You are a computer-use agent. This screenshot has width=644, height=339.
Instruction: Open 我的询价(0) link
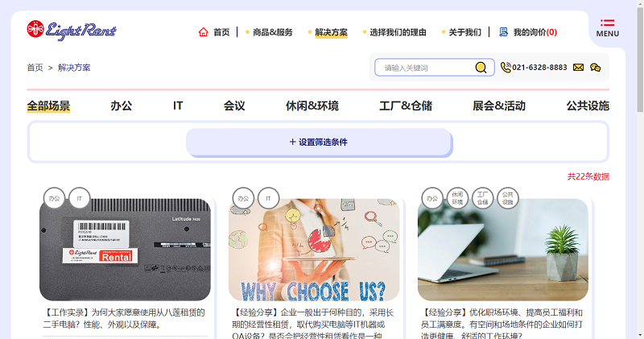[x=535, y=32]
